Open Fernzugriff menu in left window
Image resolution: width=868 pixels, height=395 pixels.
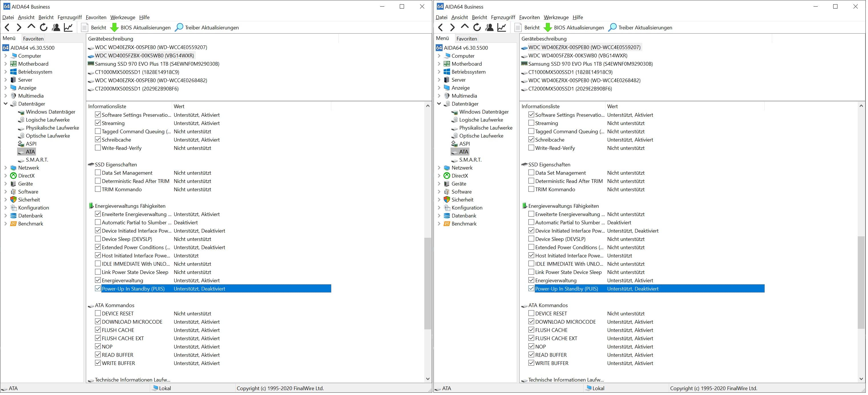pos(70,17)
